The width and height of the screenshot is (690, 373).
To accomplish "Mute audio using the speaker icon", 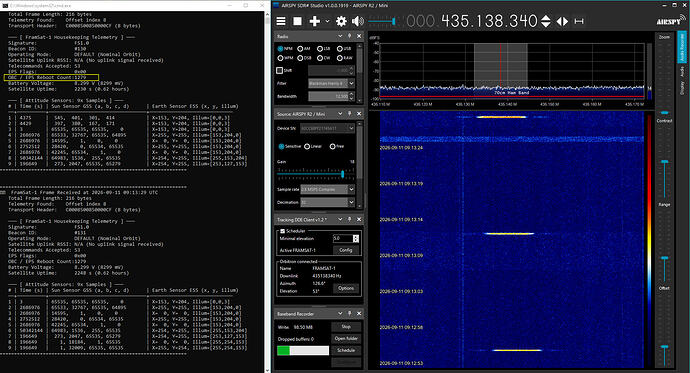I will (x=358, y=21).
